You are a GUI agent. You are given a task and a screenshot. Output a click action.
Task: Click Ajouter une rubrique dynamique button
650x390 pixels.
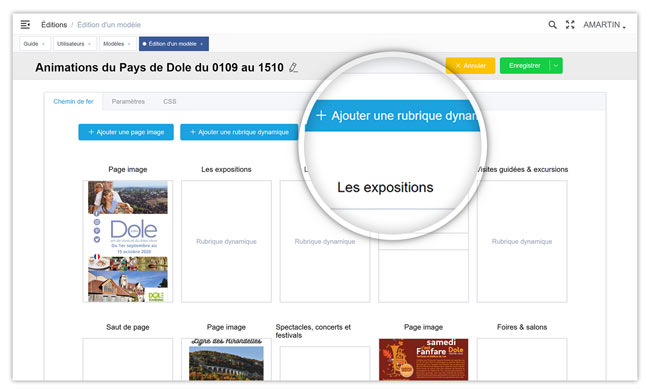coord(239,132)
